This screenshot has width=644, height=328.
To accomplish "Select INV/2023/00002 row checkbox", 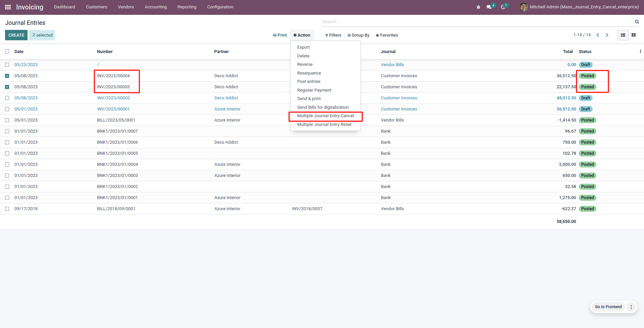I will pyautogui.click(x=7, y=98).
